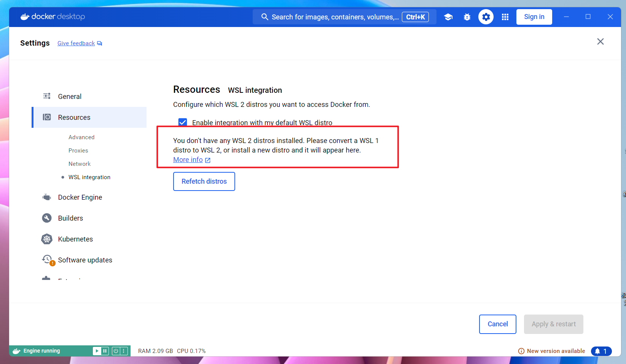Image resolution: width=626 pixels, height=364 pixels.
Task: Open the Troubleshoot bug icon
Action: click(467, 17)
